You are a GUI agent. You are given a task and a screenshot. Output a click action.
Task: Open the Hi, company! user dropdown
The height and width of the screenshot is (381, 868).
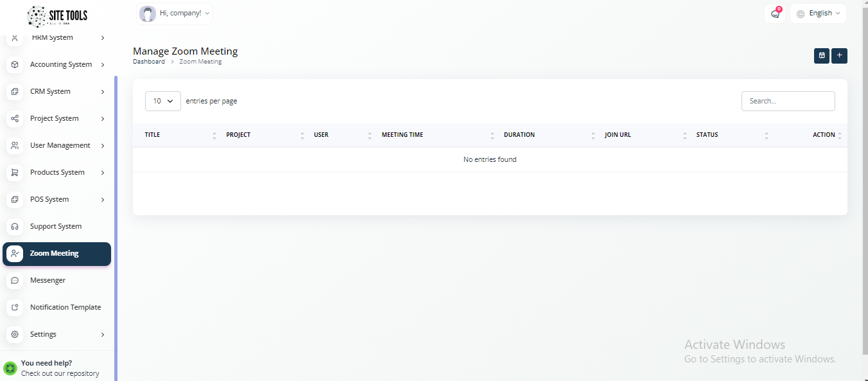click(175, 13)
